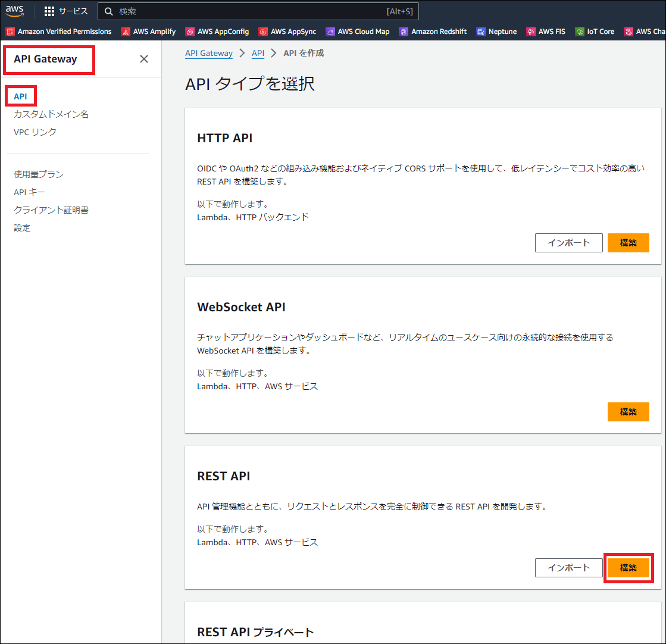The height and width of the screenshot is (644, 666).
Task: Open 使用量プラン in sidebar
Action: (39, 174)
